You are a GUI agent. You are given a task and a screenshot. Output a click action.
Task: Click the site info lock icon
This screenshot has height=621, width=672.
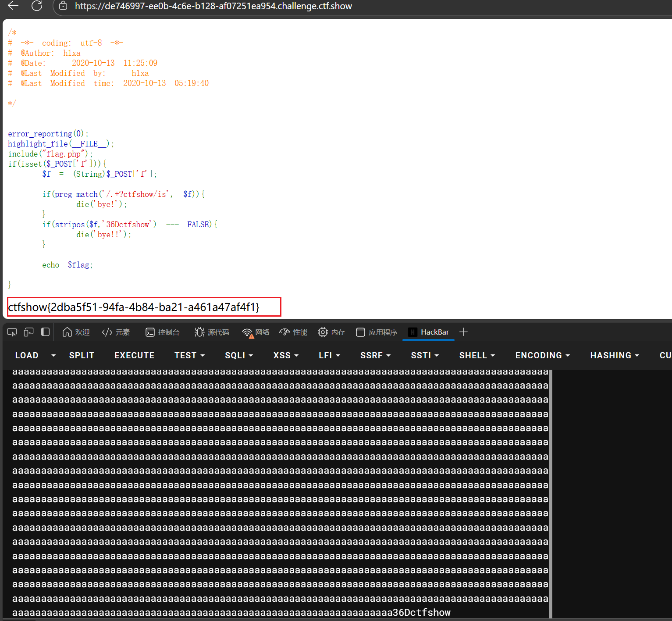(63, 6)
